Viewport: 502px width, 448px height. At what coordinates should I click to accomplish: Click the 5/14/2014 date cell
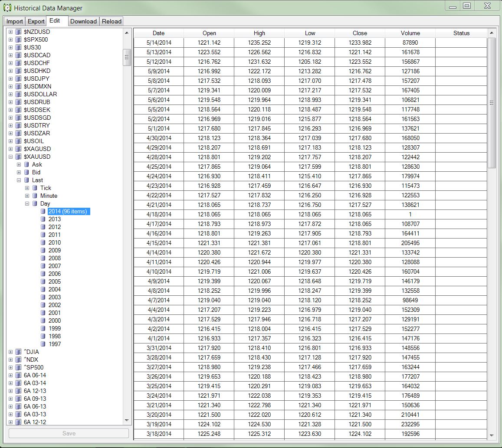click(x=158, y=43)
